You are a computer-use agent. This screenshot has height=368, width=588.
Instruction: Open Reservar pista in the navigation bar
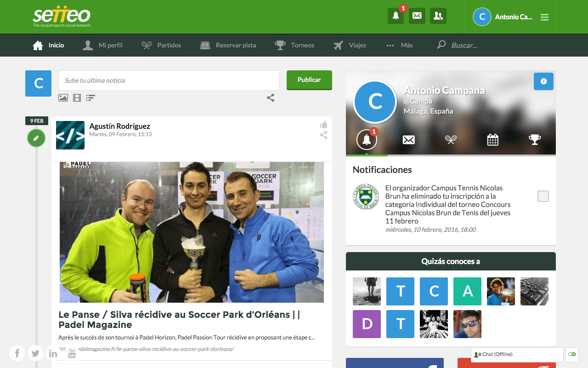228,45
